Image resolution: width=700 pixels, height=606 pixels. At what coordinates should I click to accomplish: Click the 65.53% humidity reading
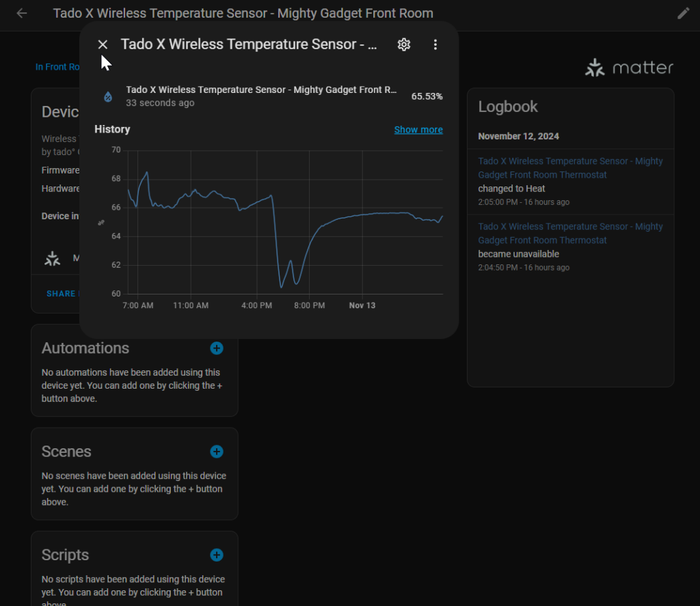pos(427,96)
